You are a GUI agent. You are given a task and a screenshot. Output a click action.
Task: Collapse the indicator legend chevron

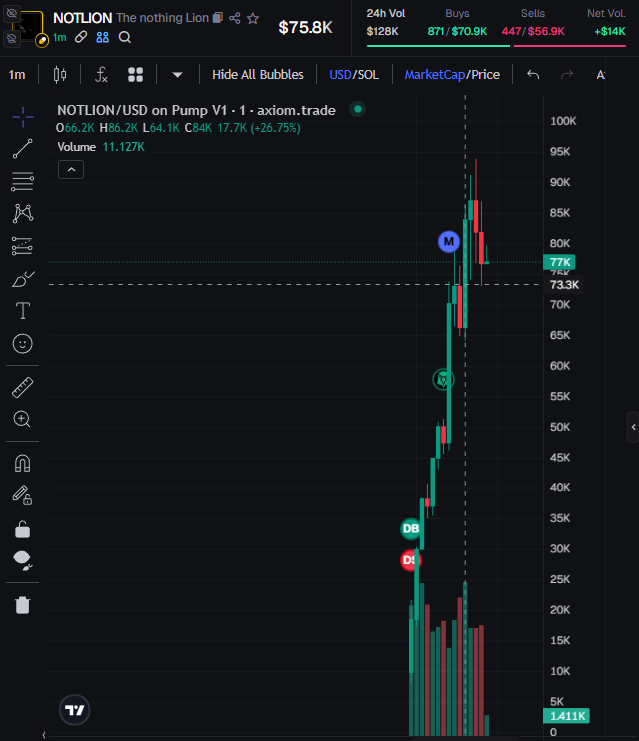(x=71, y=170)
